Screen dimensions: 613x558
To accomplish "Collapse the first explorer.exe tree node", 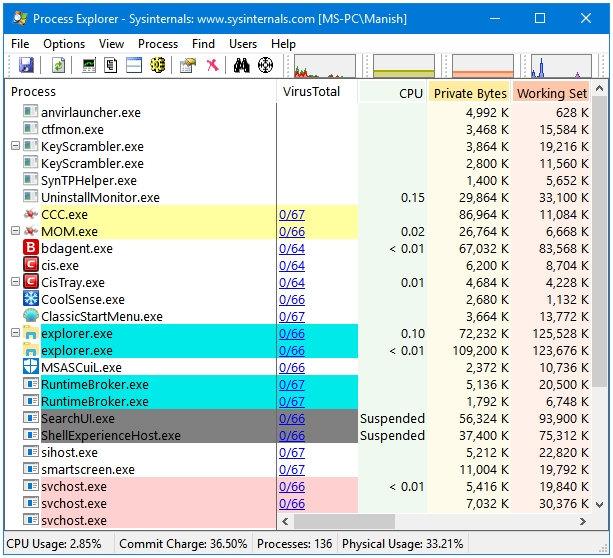I will click(15, 333).
